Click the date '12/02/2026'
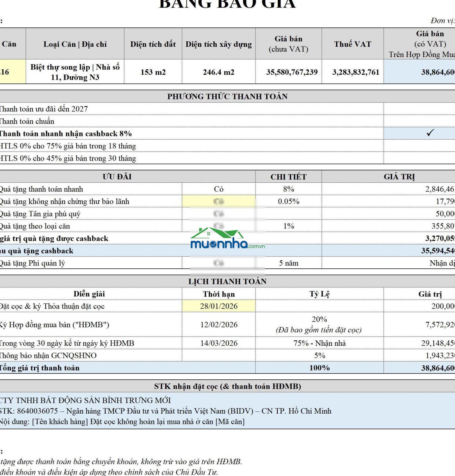Screen dimensions: 455x476 click(x=219, y=325)
